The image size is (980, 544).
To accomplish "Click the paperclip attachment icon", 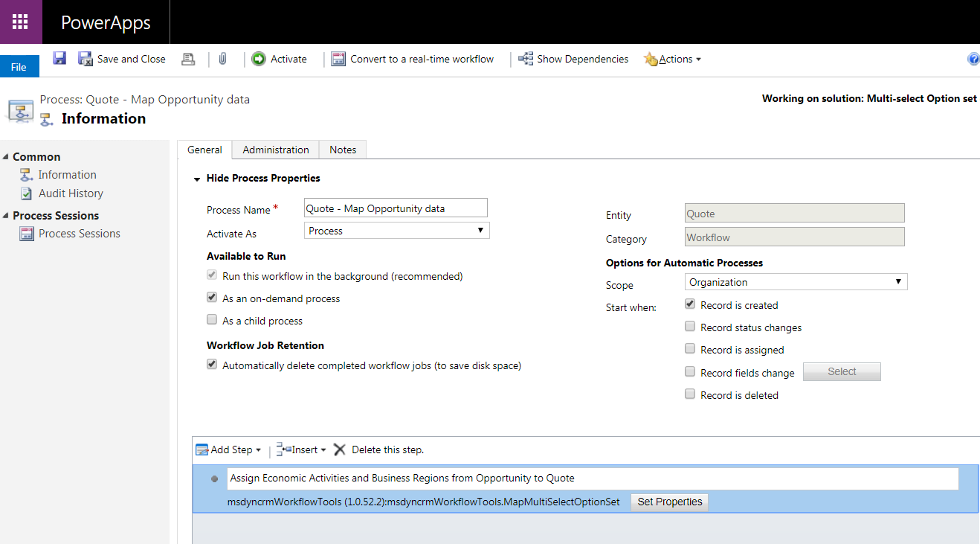I will pyautogui.click(x=222, y=59).
